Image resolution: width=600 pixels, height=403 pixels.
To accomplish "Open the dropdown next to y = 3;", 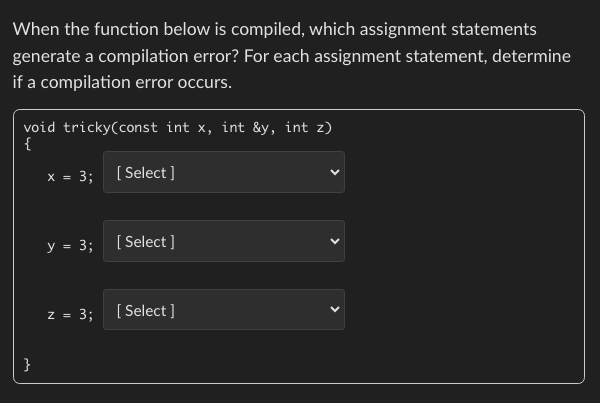I will point(224,241).
